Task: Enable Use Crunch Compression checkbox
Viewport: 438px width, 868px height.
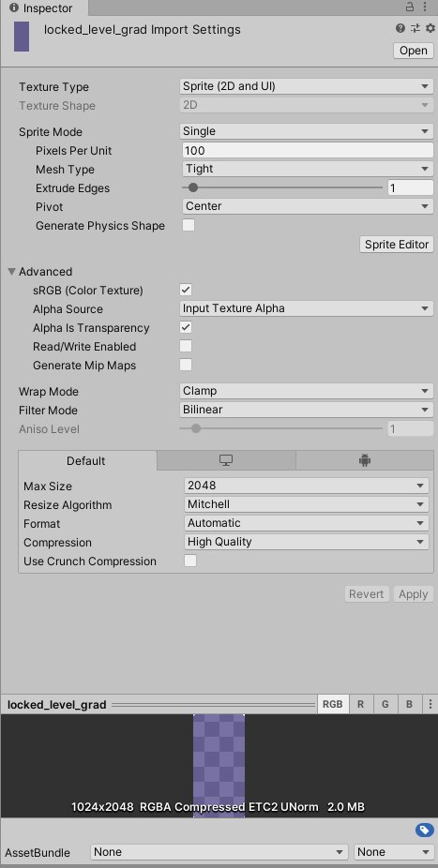Action: (190, 561)
